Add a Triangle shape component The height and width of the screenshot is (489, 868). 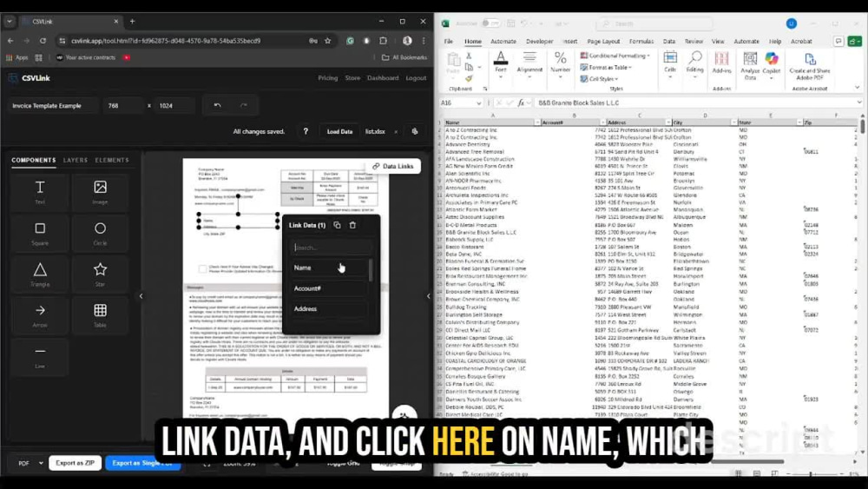click(x=40, y=274)
